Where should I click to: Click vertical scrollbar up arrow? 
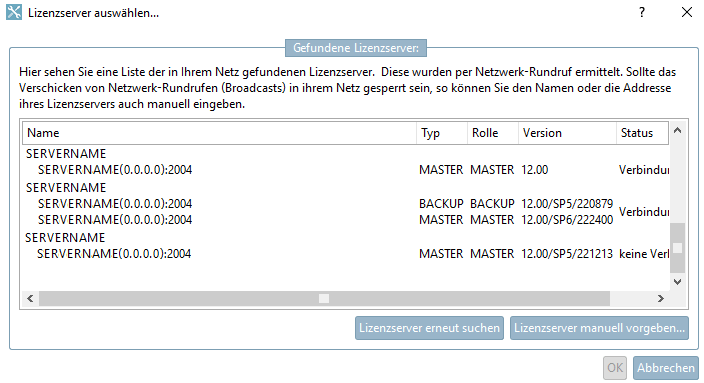[x=678, y=130]
